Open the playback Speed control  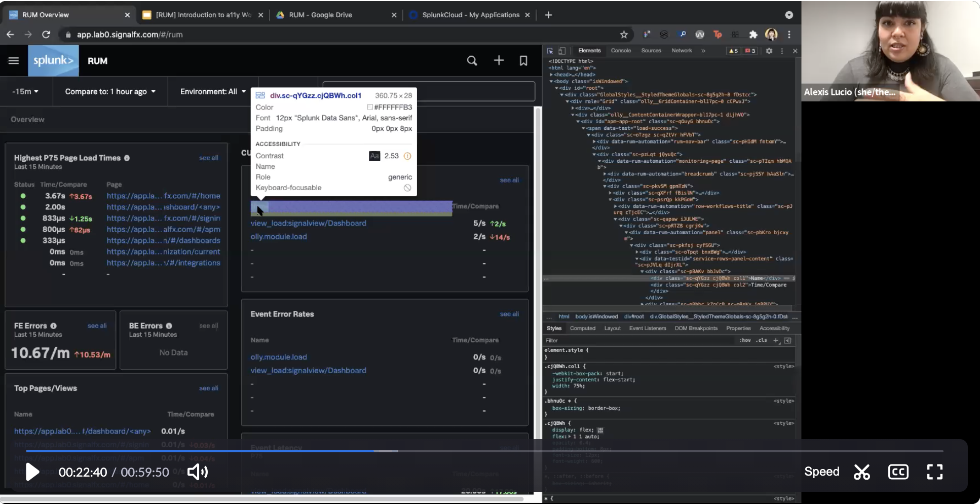click(821, 472)
